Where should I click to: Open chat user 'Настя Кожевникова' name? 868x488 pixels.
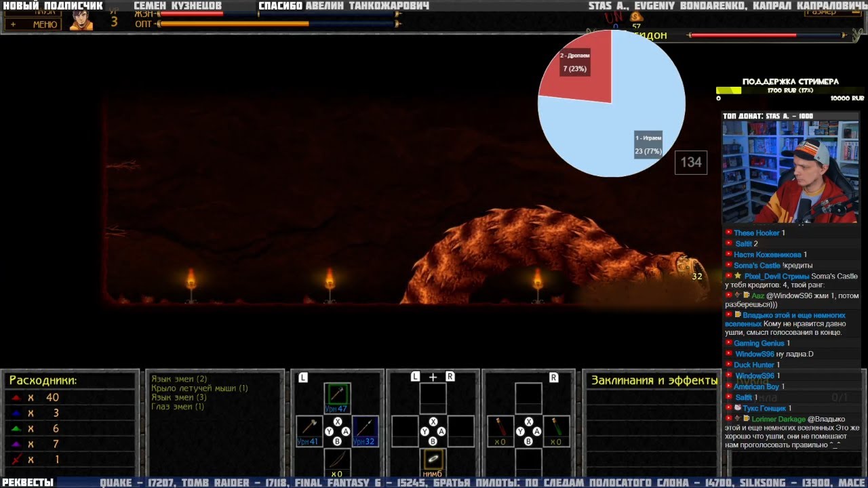point(768,255)
